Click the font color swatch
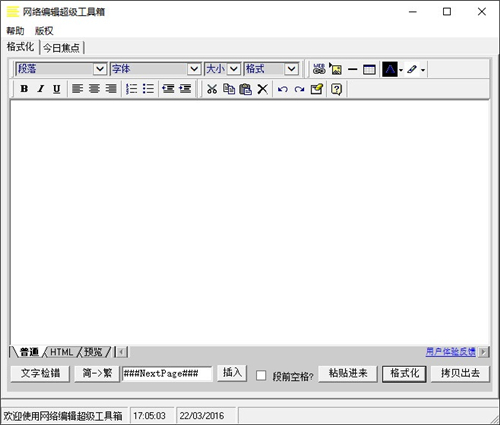 390,69
